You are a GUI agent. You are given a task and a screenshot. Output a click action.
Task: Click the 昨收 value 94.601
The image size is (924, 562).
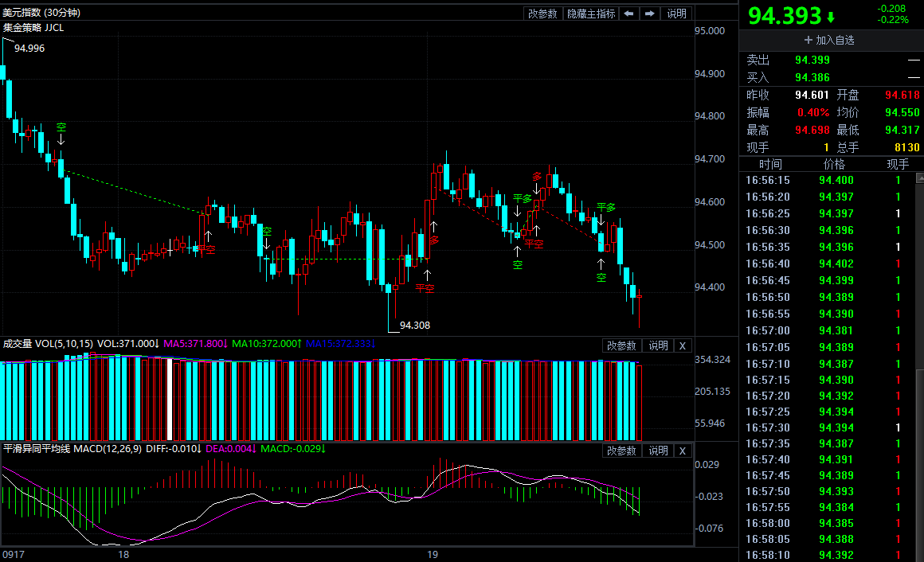click(812, 95)
